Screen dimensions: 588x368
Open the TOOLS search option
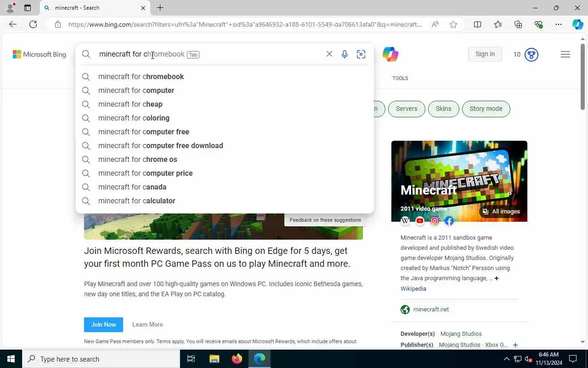pos(400,78)
